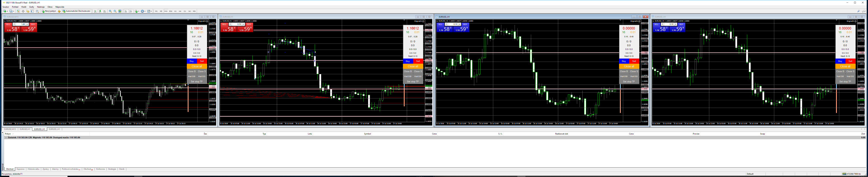This screenshot has height=177, width=868.
Task: Toggle auto scroll chart icon
Action: 126,11
